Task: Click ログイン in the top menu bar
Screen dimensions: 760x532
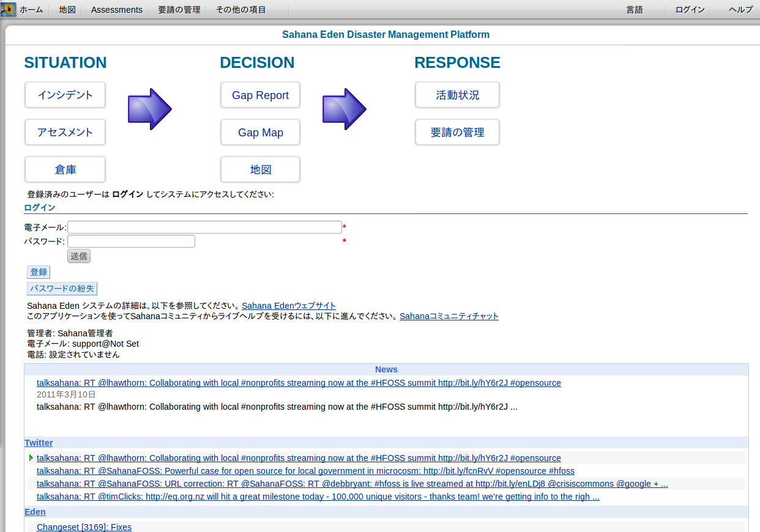Action: (x=690, y=10)
